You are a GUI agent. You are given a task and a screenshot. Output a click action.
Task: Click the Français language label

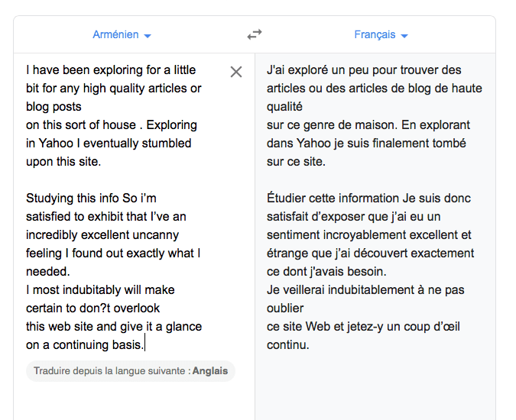coord(375,35)
